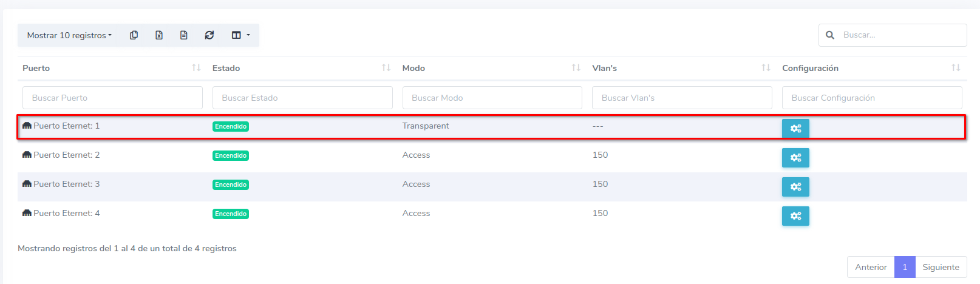Refresh the table with reload icon
Screen dimensions: 980x284
coord(209,35)
